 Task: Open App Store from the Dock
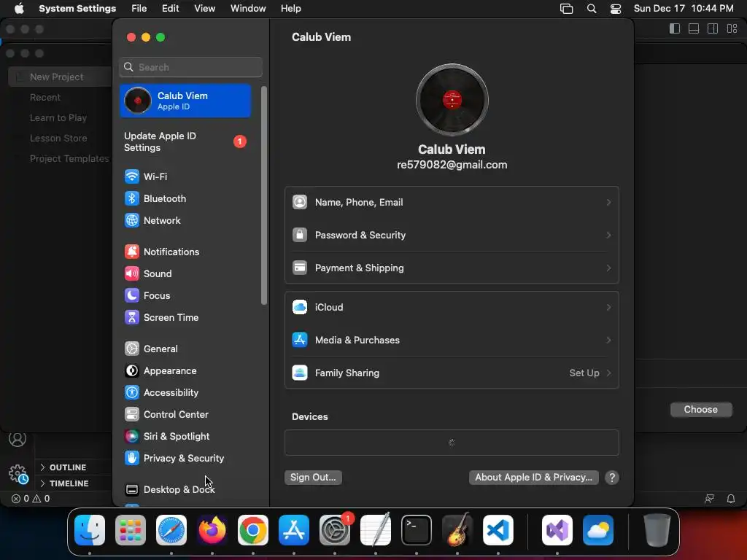pyautogui.click(x=294, y=530)
